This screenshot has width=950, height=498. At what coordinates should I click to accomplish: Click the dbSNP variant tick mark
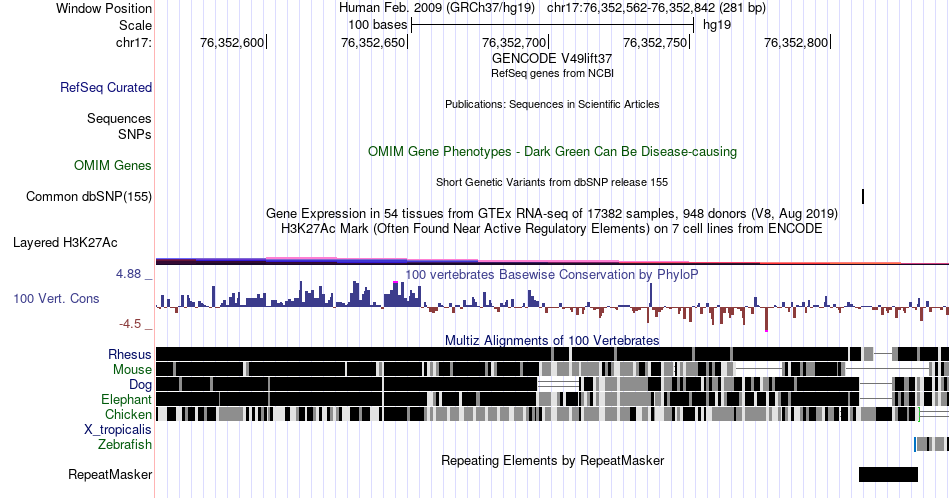pos(863,196)
